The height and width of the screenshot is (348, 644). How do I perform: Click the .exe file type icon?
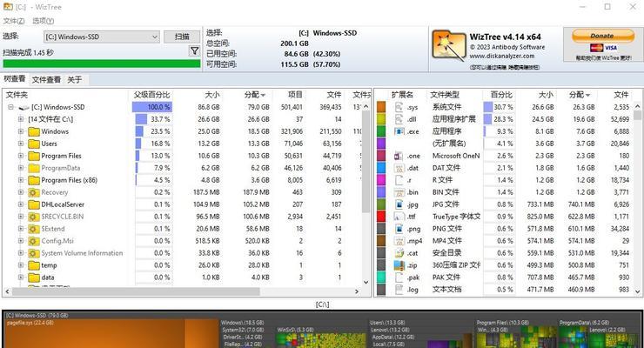coord(399,131)
